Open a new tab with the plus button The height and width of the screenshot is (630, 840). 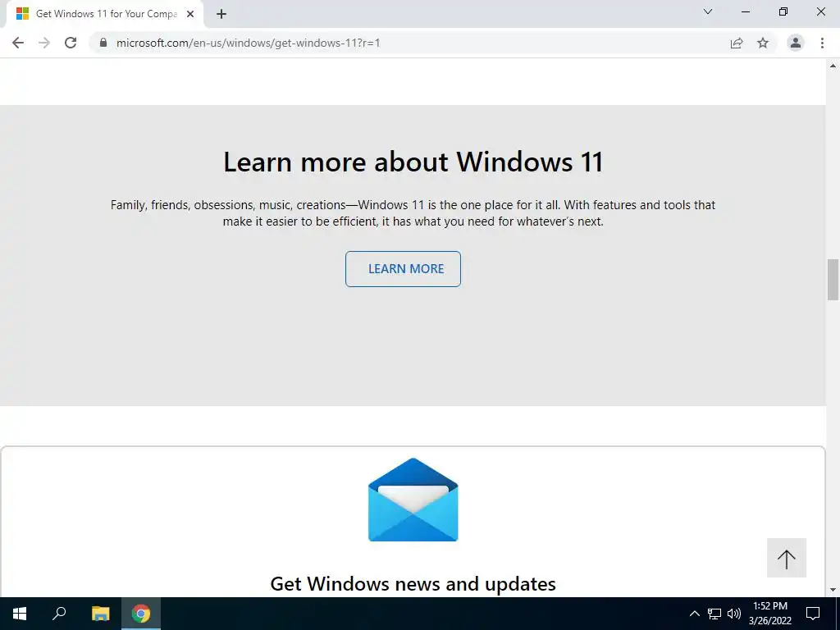pyautogui.click(x=221, y=14)
